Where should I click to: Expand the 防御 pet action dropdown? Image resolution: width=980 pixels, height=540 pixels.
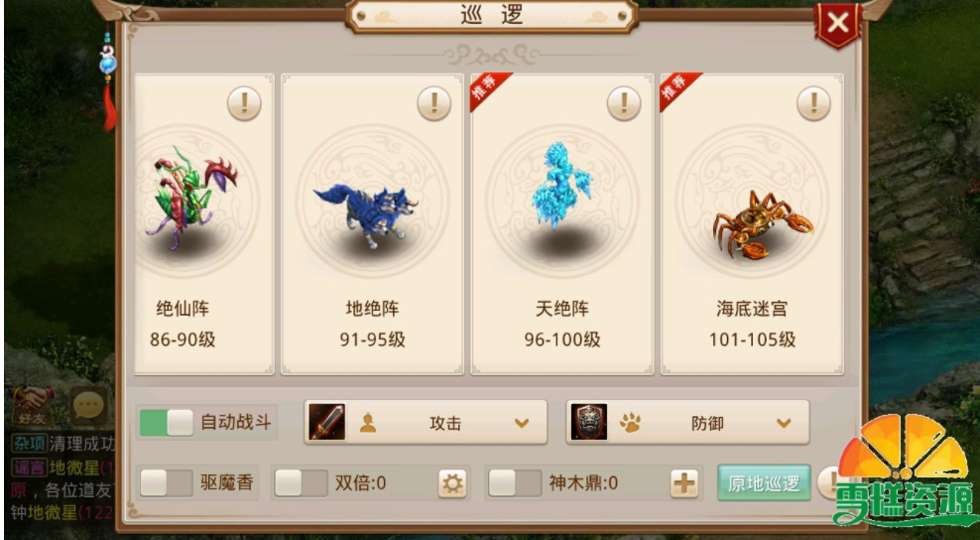click(687, 423)
